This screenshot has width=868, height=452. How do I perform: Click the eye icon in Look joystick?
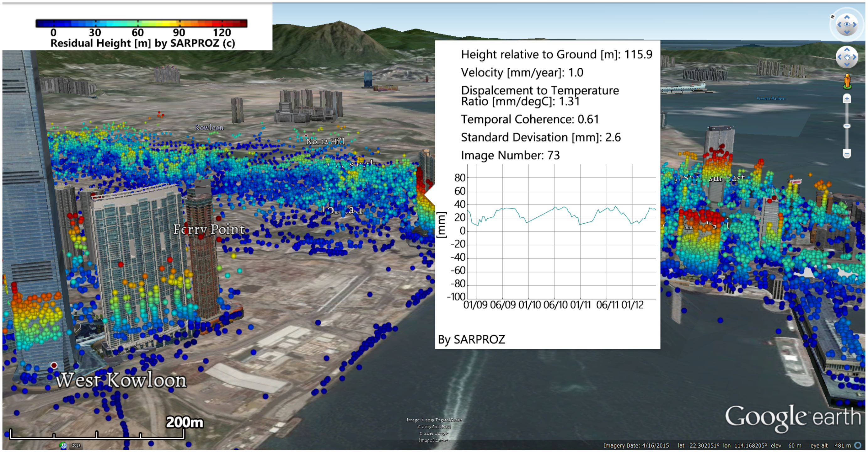click(x=847, y=24)
